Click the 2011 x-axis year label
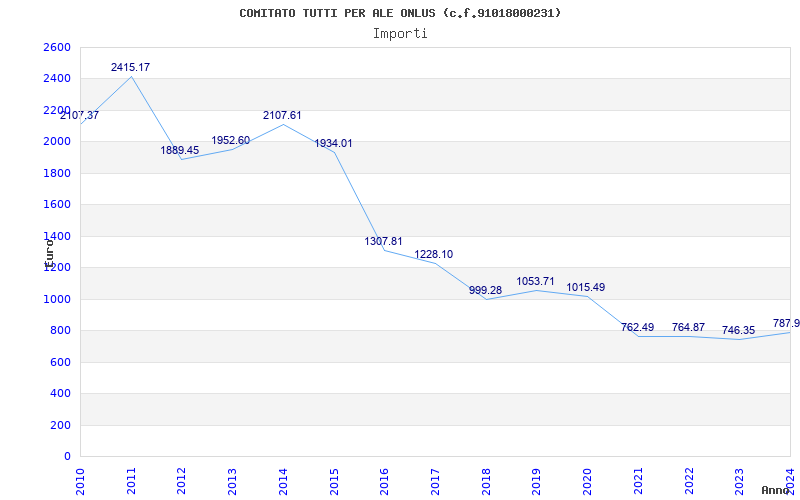 (x=131, y=482)
